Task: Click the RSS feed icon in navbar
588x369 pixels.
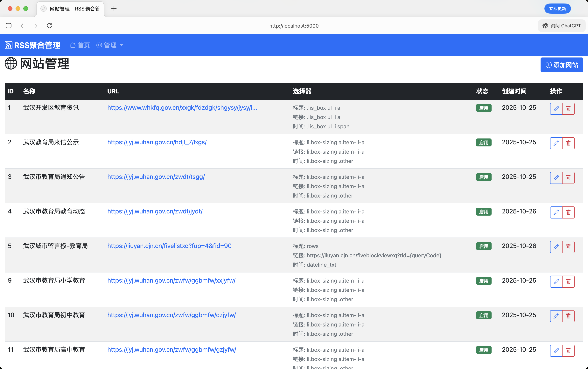Action: 8,45
